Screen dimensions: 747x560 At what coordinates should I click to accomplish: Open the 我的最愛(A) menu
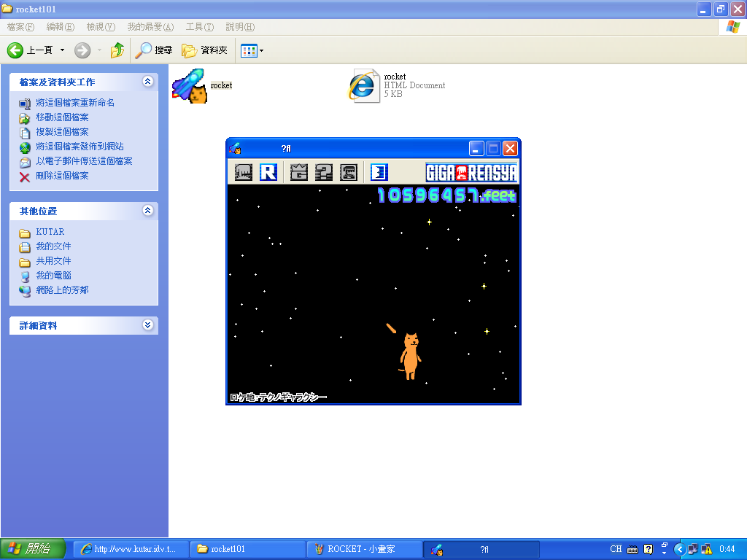tap(150, 27)
